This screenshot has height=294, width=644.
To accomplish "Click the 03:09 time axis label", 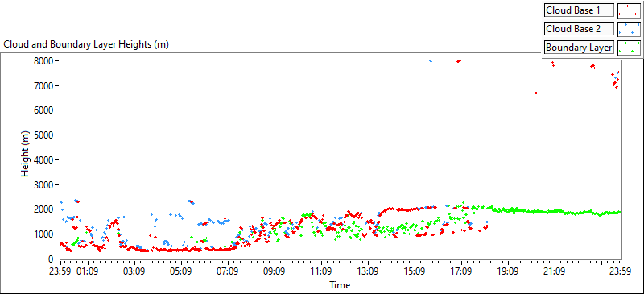I will [x=134, y=271].
